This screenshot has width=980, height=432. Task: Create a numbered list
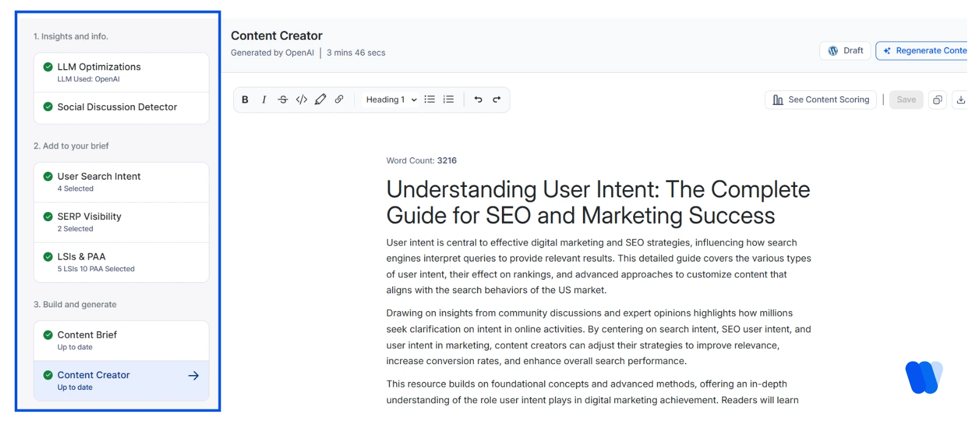tap(449, 100)
